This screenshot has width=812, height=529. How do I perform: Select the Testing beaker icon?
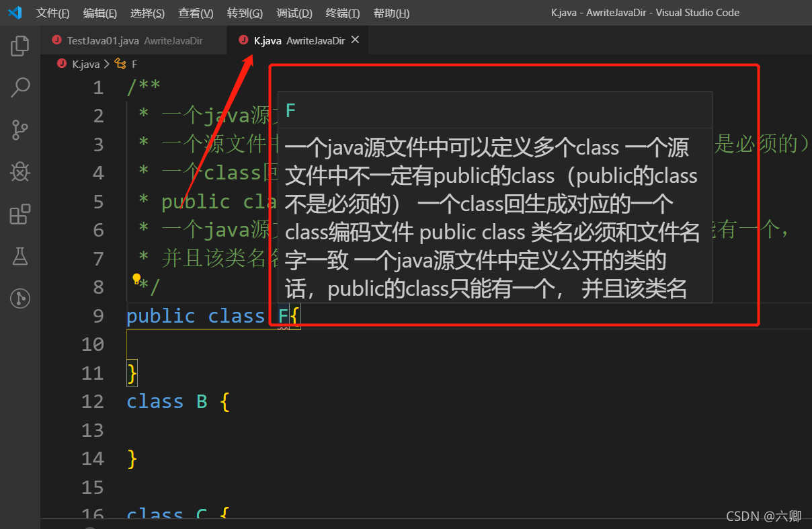click(19, 256)
